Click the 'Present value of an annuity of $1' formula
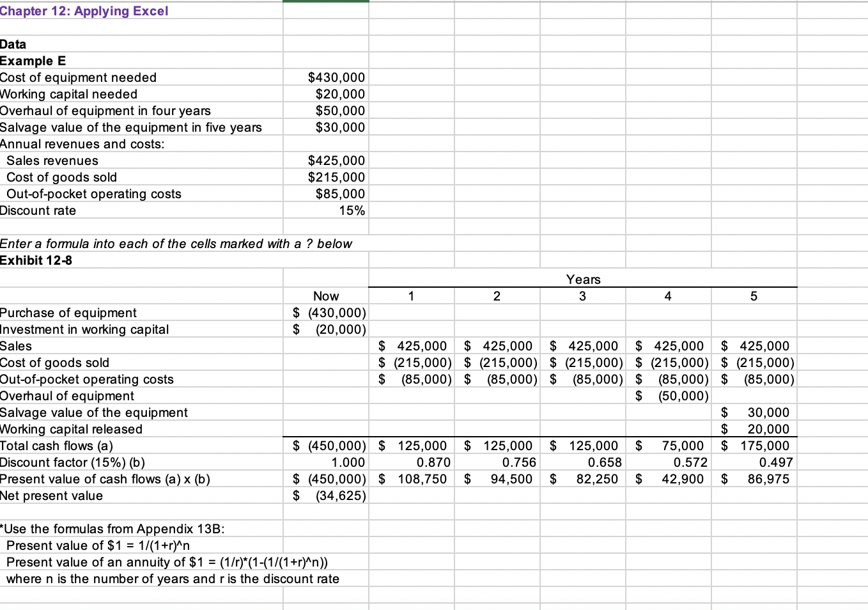The image size is (868, 610). click(167, 562)
